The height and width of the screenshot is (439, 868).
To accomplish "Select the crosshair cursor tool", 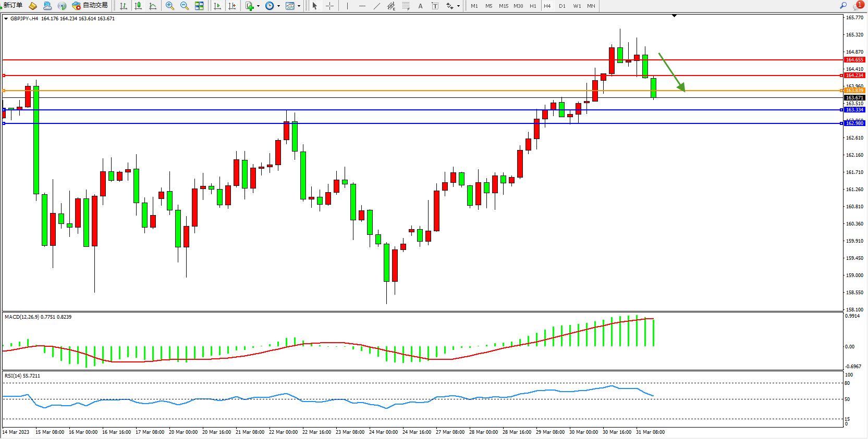I will 329,6.
